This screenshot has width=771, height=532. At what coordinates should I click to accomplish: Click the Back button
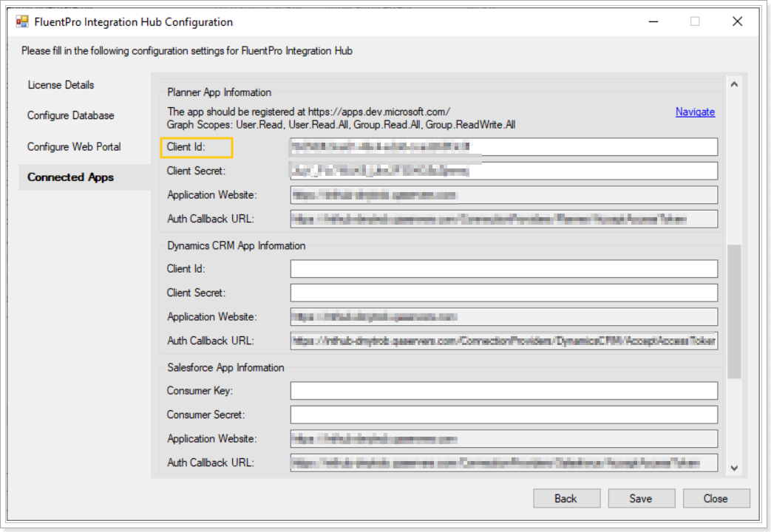pos(566,498)
